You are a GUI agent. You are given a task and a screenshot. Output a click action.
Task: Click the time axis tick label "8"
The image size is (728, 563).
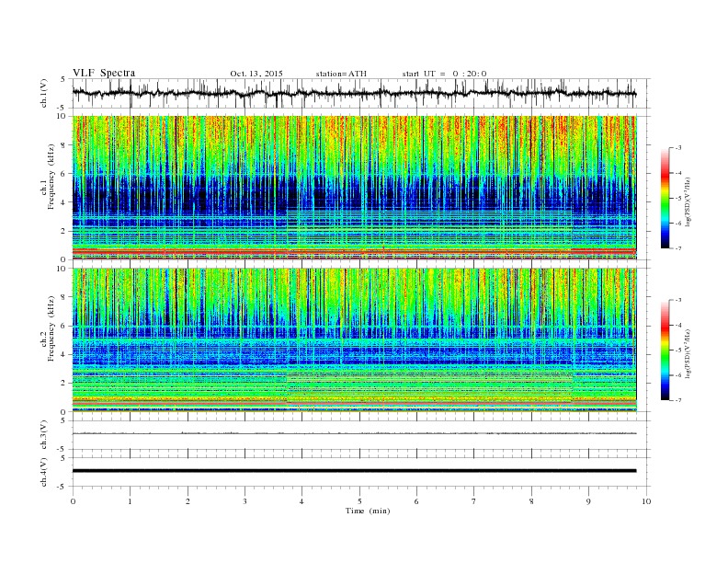531,501
